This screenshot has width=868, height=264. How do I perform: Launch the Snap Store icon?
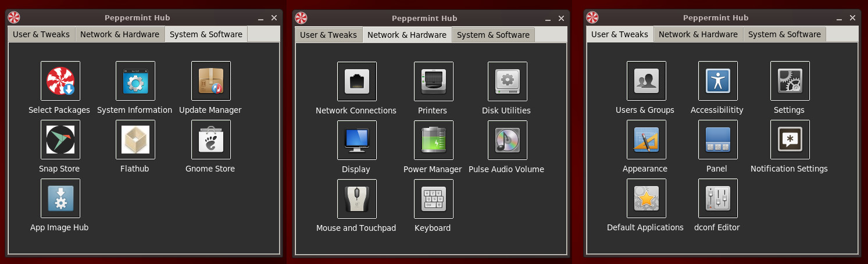coord(60,140)
